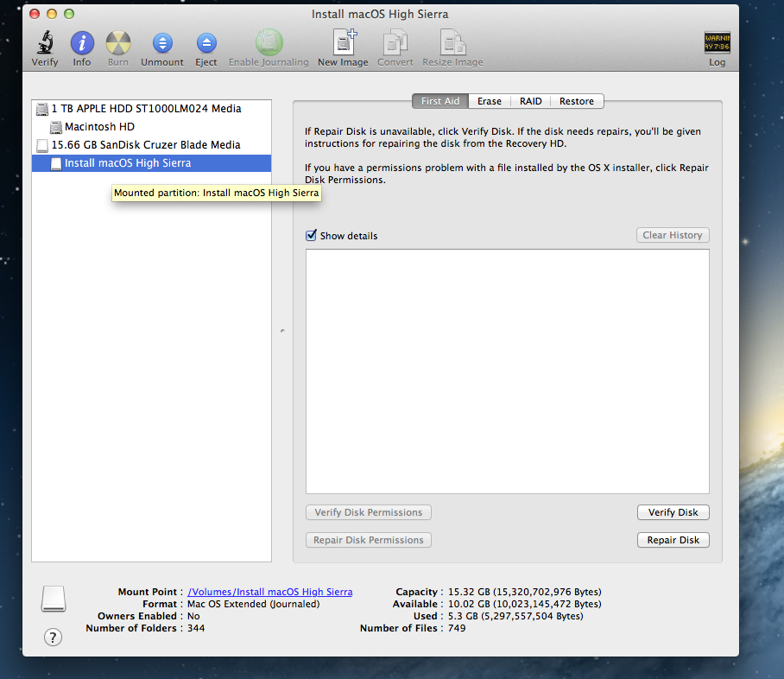784x679 pixels.
Task: Click the SanDisk Cruzer Blade drive icon
Action: pos(42,145)
